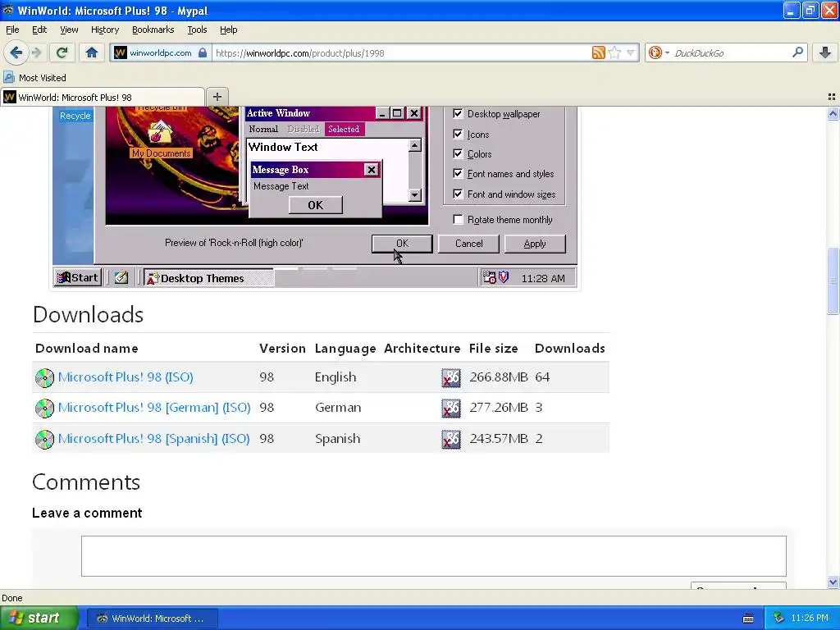
Task: Click inside the comment text box
Action: (x=433, y=556)
